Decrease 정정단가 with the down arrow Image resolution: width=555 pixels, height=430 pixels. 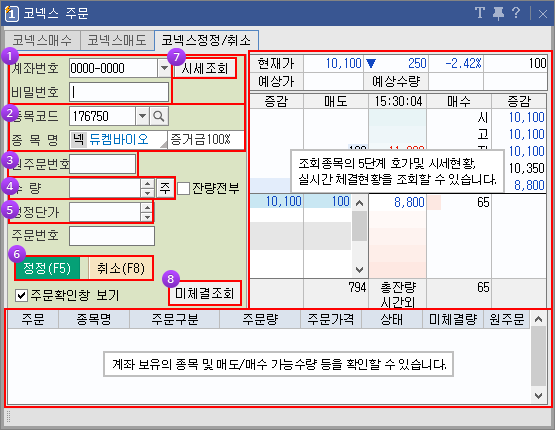[147, 217]
